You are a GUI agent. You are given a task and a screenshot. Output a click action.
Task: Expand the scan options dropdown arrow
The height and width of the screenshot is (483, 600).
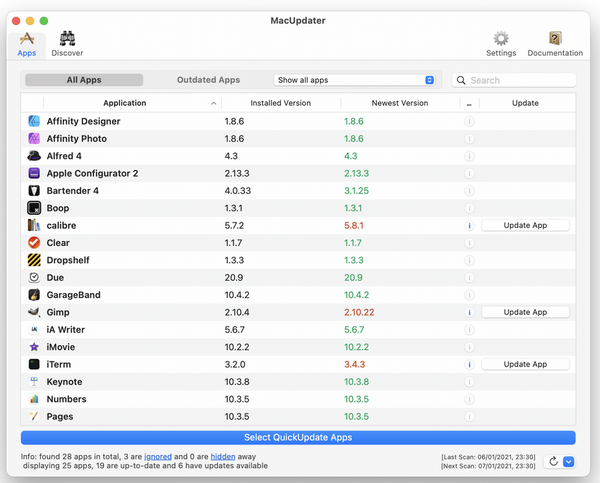tap(568, 462)
